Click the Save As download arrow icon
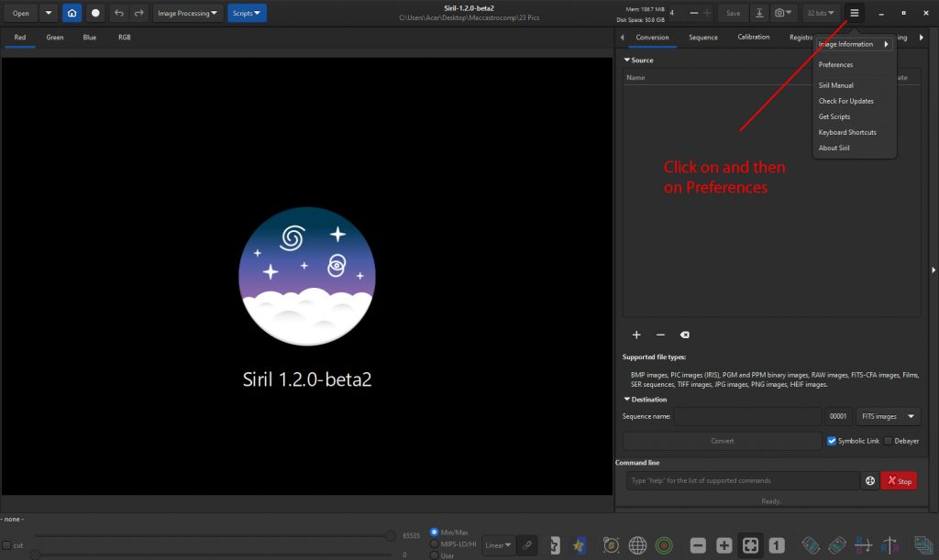 [x=759, y=13]
